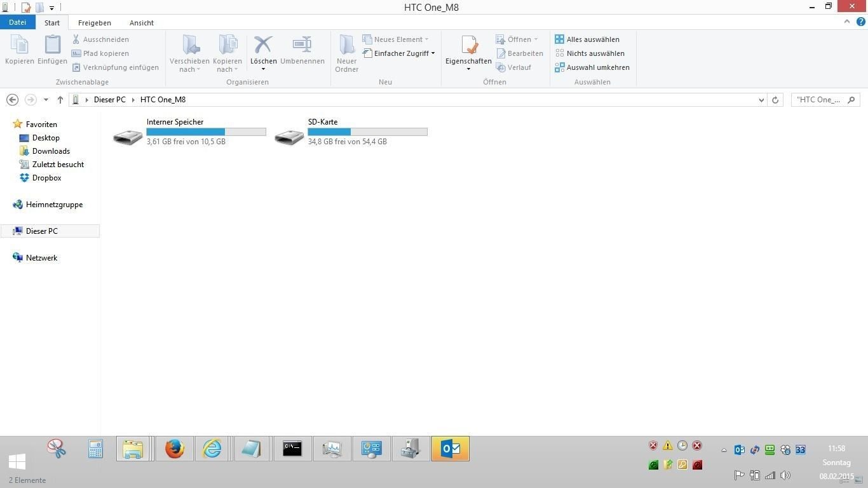Click the search magnifier icon
868x488 pixels.
[x=852, y=100]
